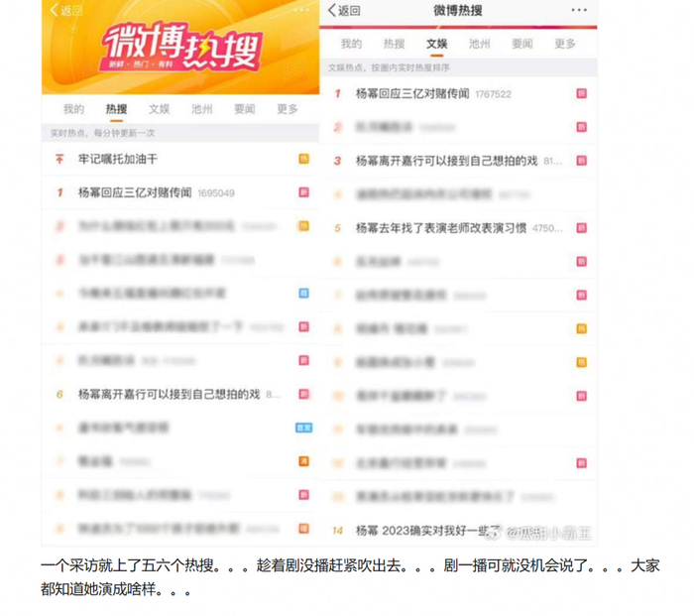The width and height of the screenshot is (694, 616).
Task: Expand the 更多 tab in the left panel
Action: click(x=288, y=109)
